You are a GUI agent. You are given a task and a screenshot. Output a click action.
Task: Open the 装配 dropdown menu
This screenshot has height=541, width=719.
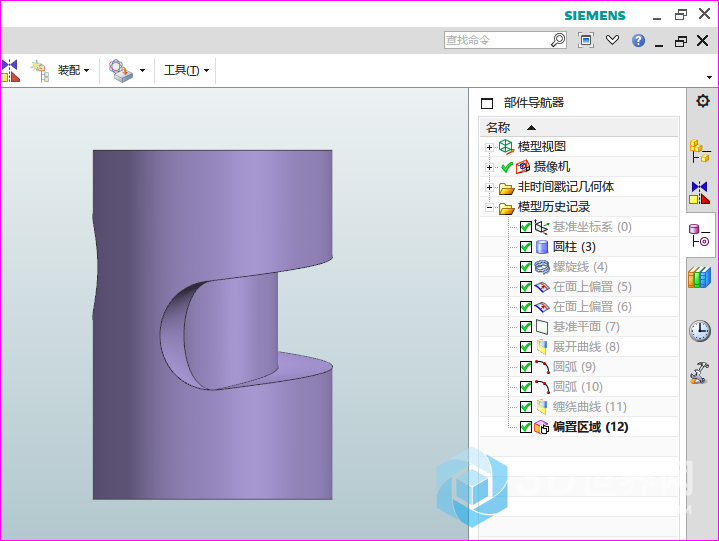click(x=73, y=70)
